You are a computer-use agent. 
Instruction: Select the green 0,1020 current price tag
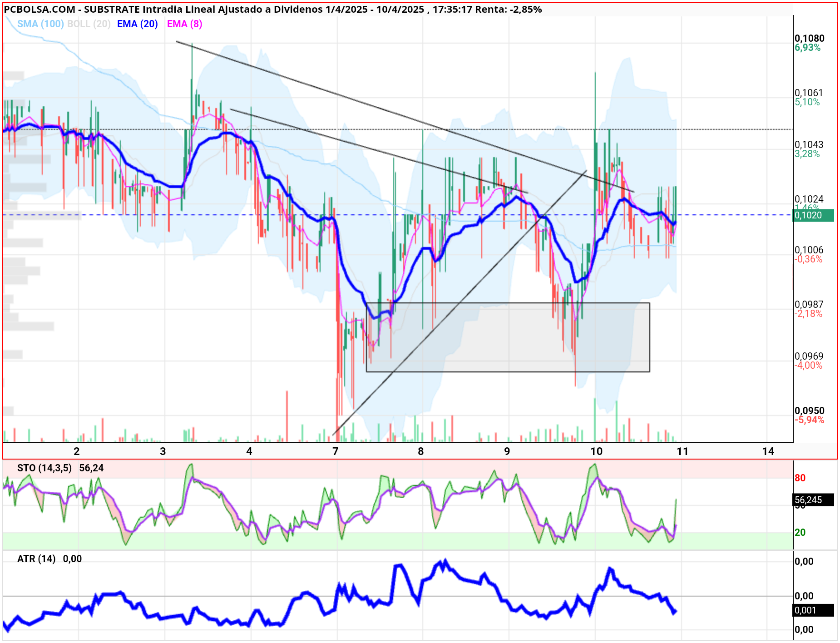(x=813, y=215)
